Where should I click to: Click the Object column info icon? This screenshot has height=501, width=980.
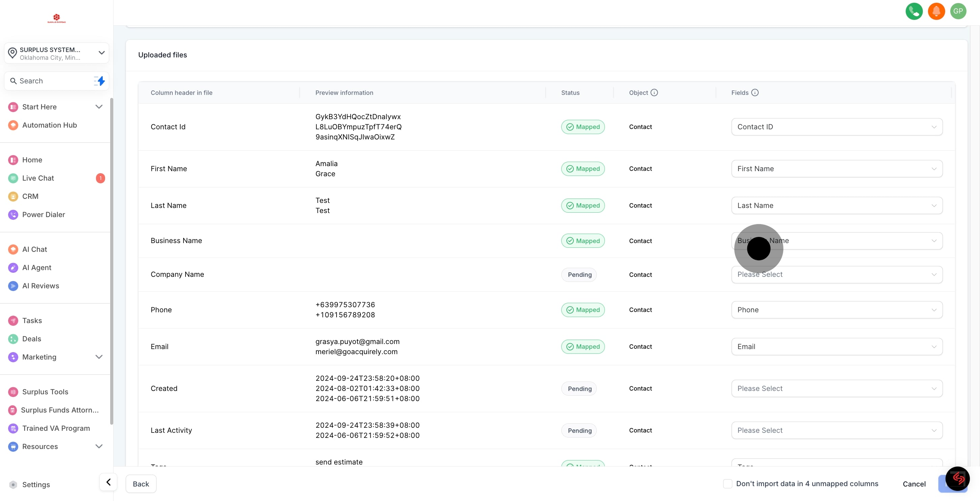point(654,93)
